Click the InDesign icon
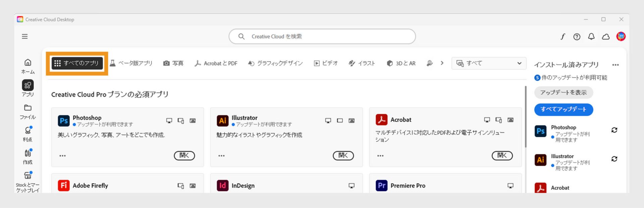This screenshot has height=208, width=644. 223,185
